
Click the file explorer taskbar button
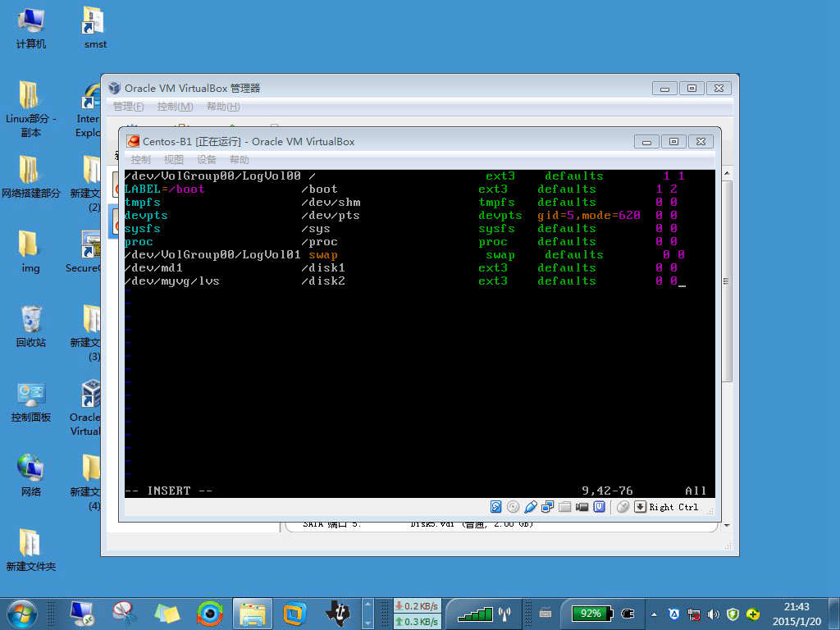[x=253, y=614]
